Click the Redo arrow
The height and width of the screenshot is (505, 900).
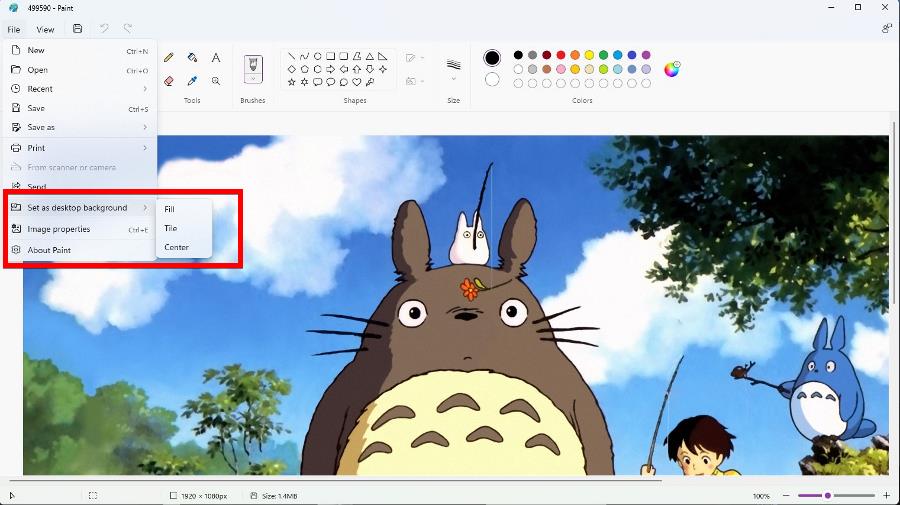127,29
